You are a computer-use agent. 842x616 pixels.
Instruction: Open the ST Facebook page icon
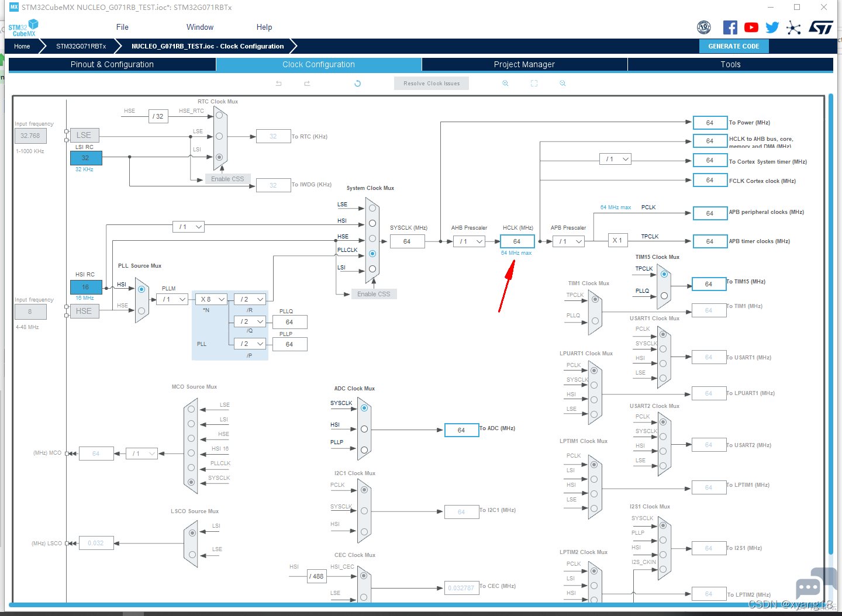(730, 27)
